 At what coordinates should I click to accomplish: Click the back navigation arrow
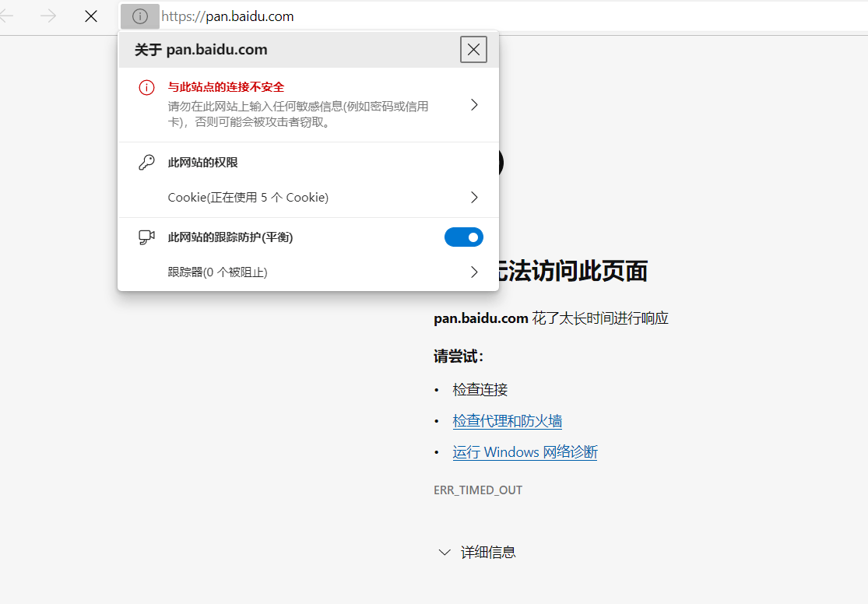(x=5, y=16)
